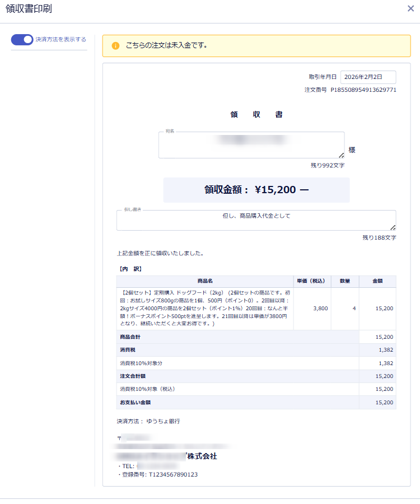420x504 pixels.
Task: Click the dog food product description cell
Action: coord(205,309)
